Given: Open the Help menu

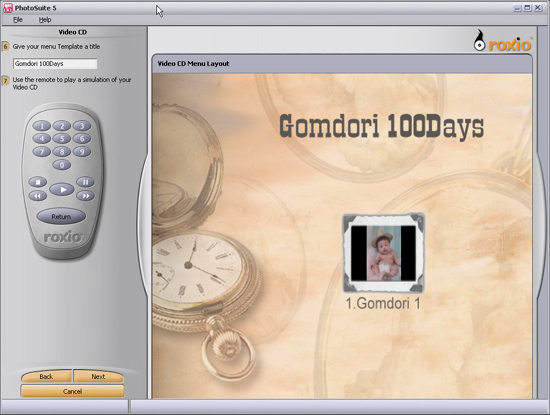Looking at the screenshot, I should 45,20.
